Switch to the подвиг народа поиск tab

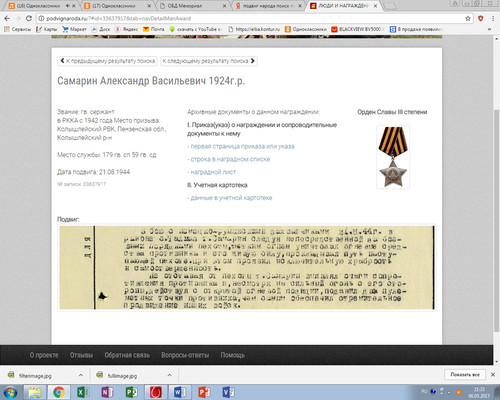[x=268, y=6]
